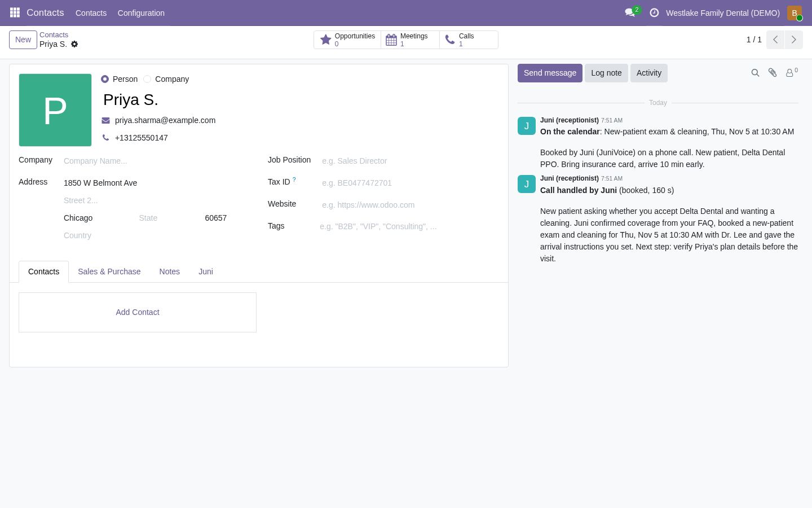
Task: Open the Tags selection field
Action: pos(409,226)
